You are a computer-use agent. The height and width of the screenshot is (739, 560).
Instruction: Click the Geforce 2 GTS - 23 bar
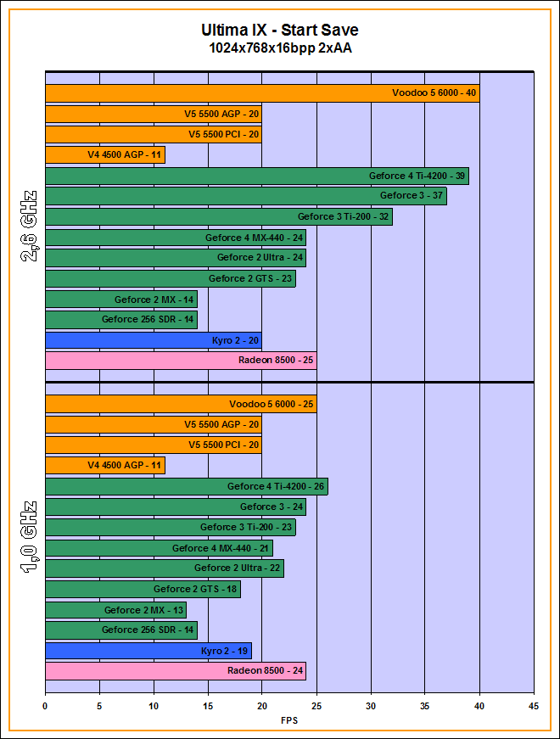170,278
